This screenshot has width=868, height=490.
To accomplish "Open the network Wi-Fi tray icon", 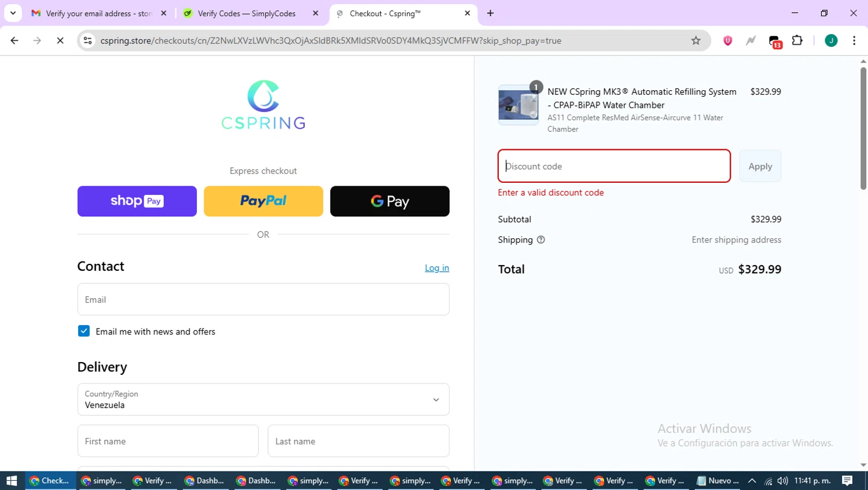I will [768, 481].
